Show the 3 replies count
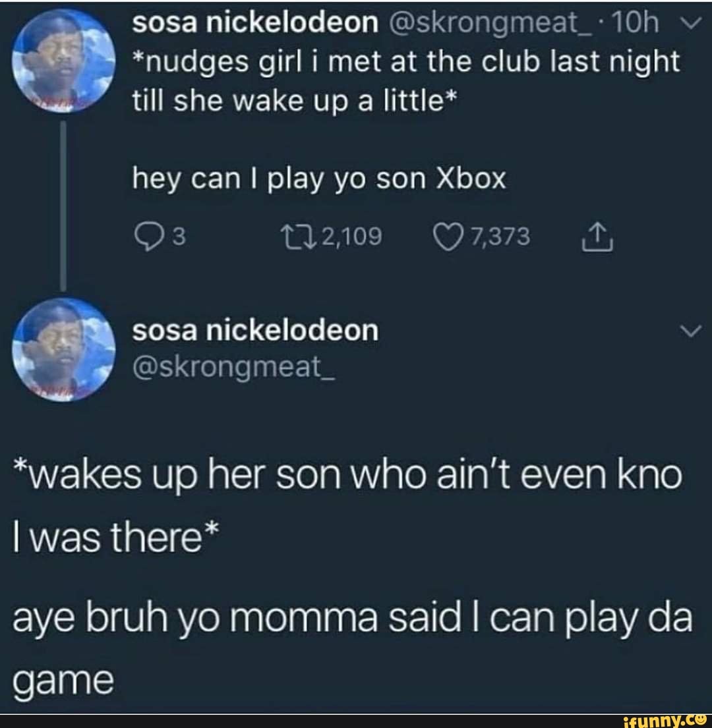The image size is (712, 728). 180,237
